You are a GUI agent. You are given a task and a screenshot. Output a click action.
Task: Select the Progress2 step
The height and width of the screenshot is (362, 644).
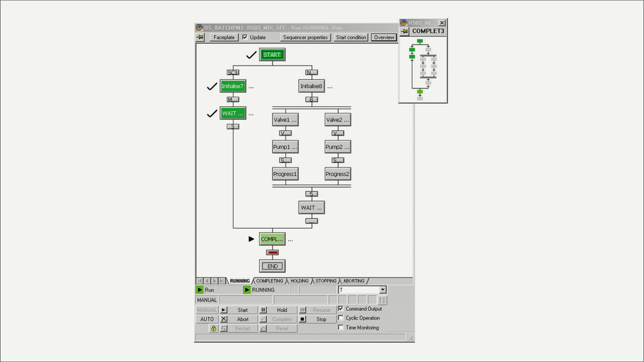(x=338, y=174)
